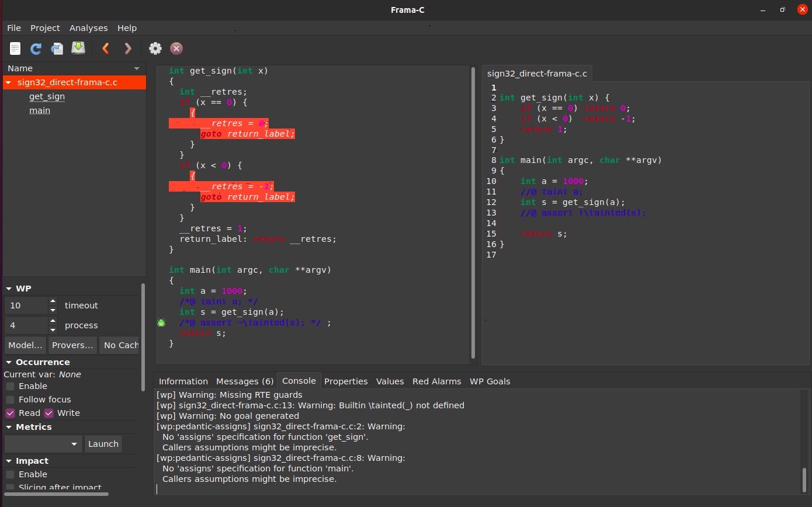Open the File menu
Screen dimensions: 812x507
[x=14, y=28]
